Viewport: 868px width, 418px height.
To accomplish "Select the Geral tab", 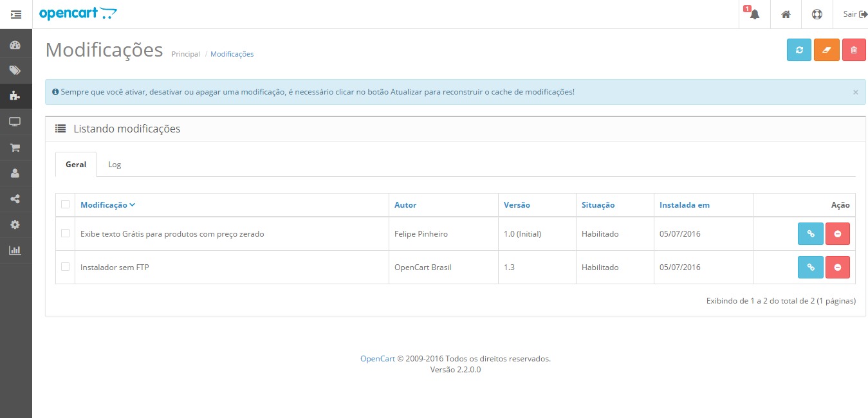I will pyautogui.click(x=76, y=165).
